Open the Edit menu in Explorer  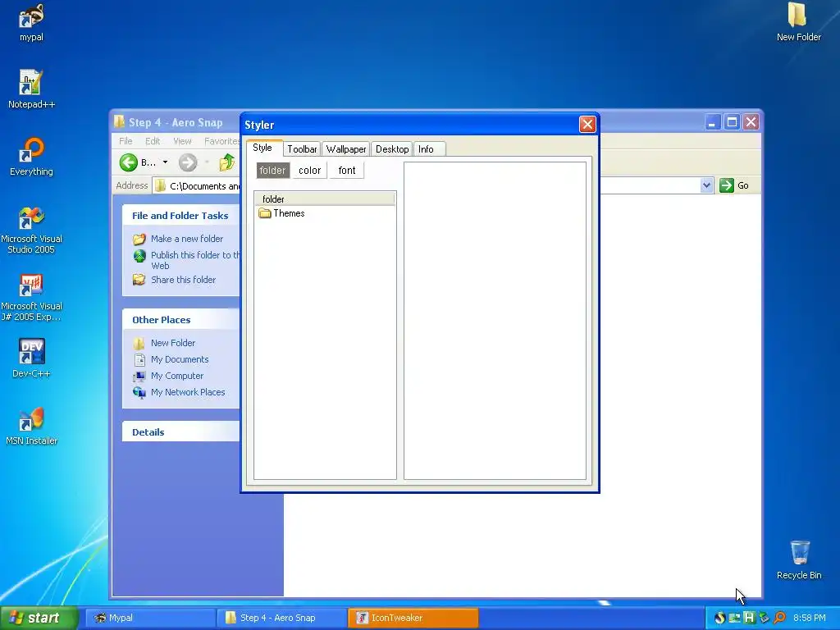(153, 141)
